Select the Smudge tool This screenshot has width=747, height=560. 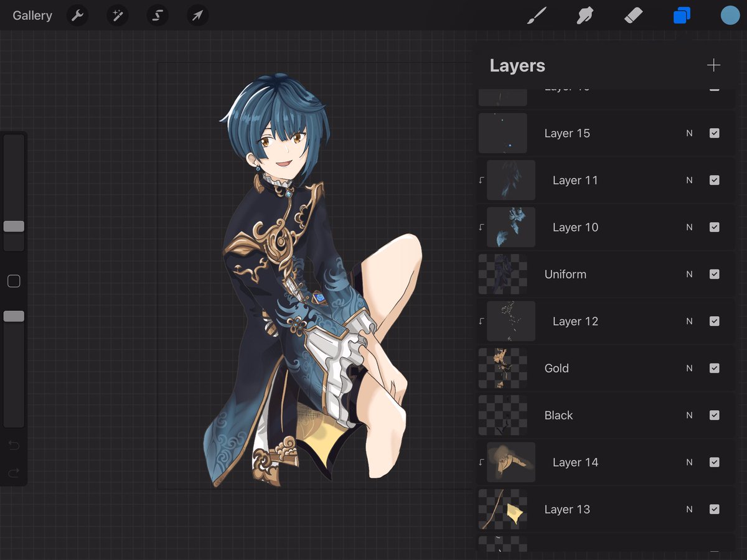coord(585,16)
